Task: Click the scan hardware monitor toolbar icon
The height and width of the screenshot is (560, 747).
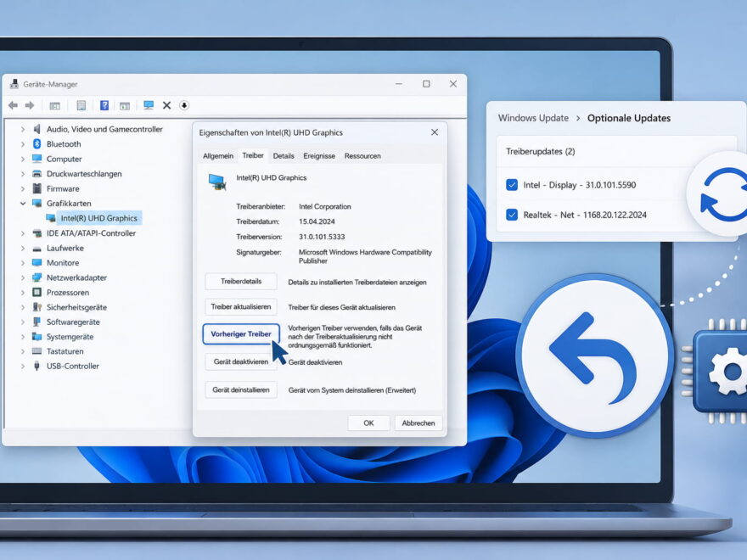Action: coord(149,105)
